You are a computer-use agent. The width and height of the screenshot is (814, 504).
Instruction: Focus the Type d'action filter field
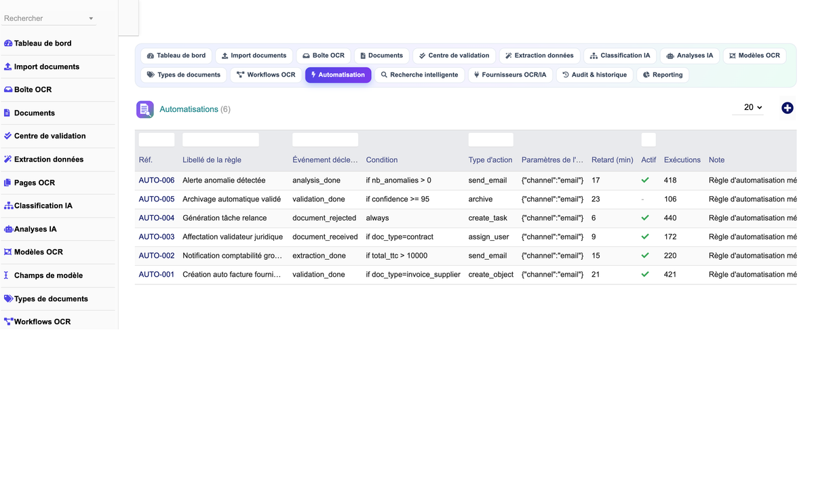click(x=490, y=140)
